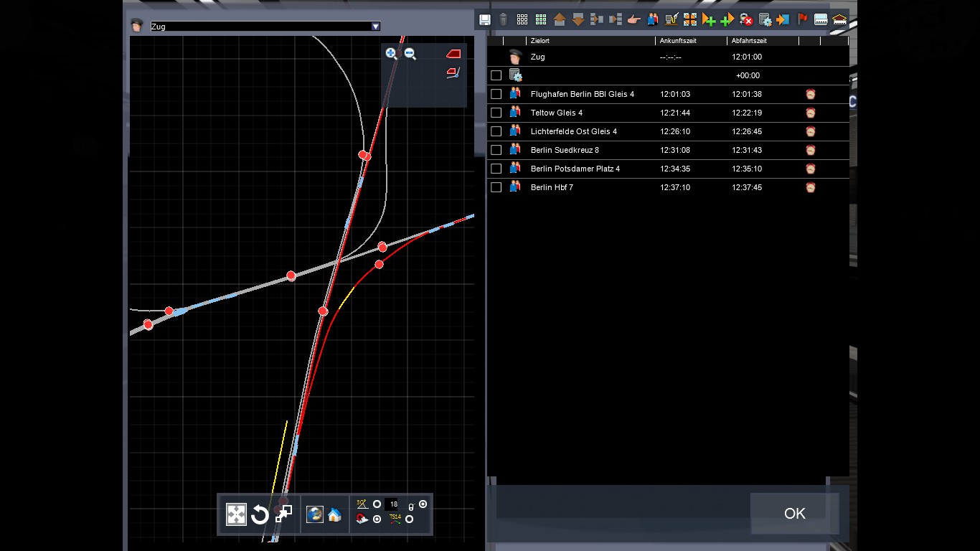Zoom out on the track map

pyautogui.click(x=410, y=54)
